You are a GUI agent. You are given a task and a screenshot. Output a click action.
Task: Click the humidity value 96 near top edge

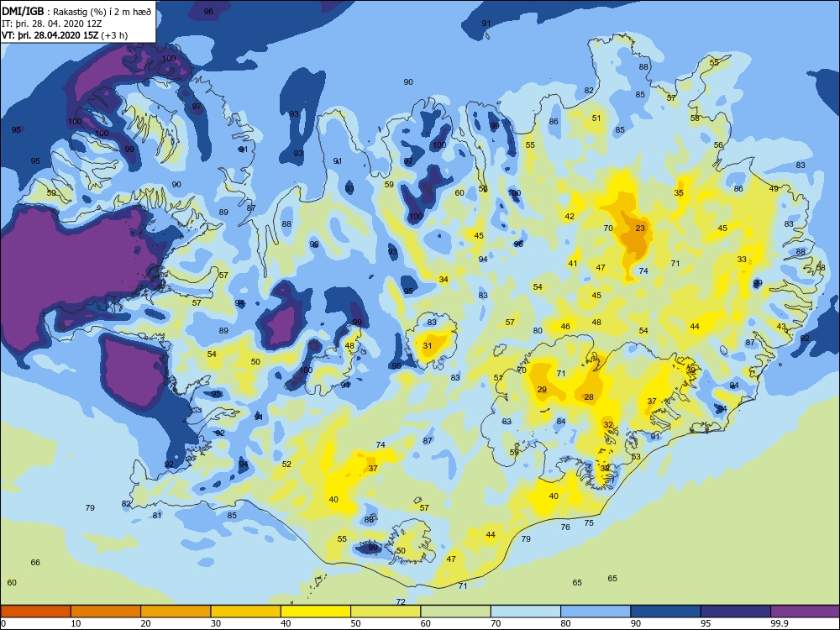[x=208, y=11]
